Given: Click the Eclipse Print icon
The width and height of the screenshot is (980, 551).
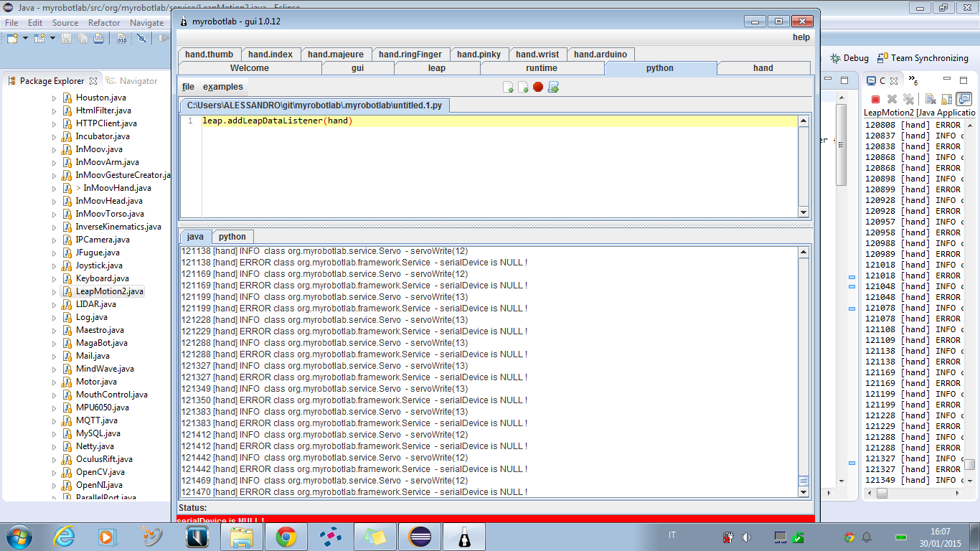Looking at the screenshot, I should (x=98, y=38).
